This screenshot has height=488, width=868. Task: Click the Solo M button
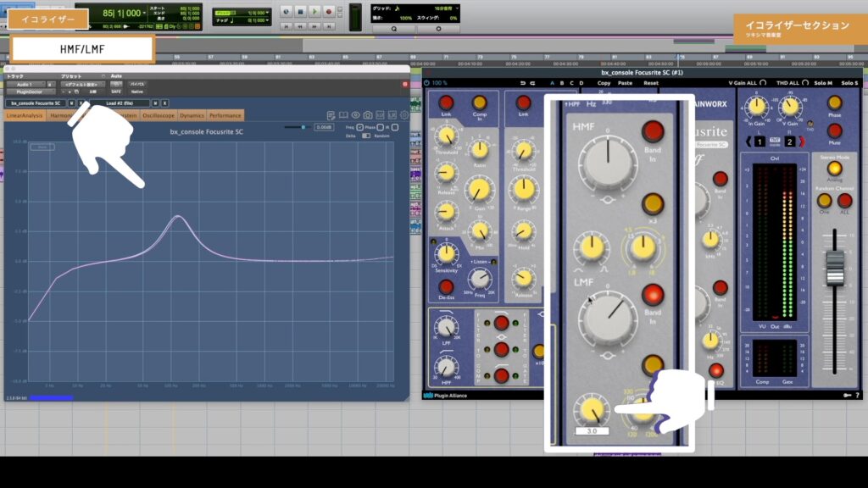tap(823, 83)
